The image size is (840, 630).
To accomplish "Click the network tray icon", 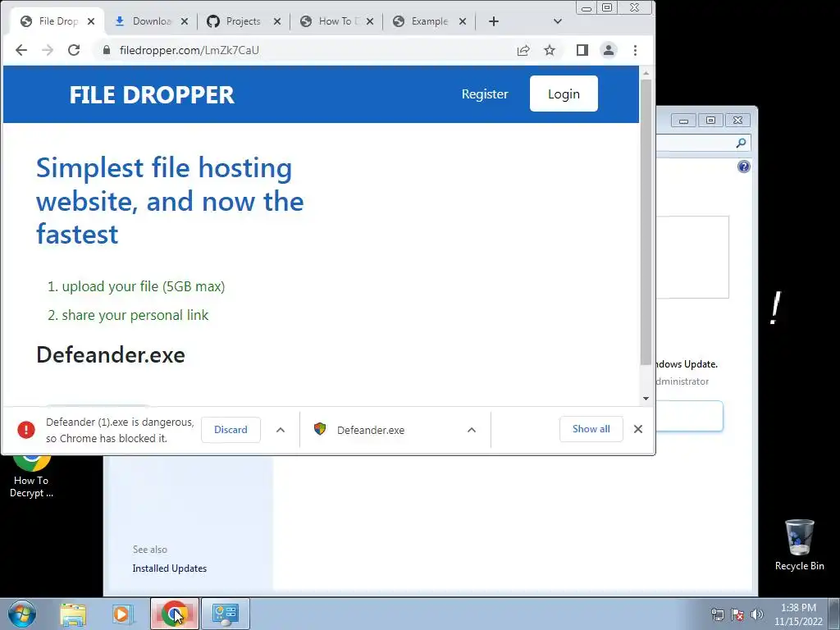I will [717, 614].
